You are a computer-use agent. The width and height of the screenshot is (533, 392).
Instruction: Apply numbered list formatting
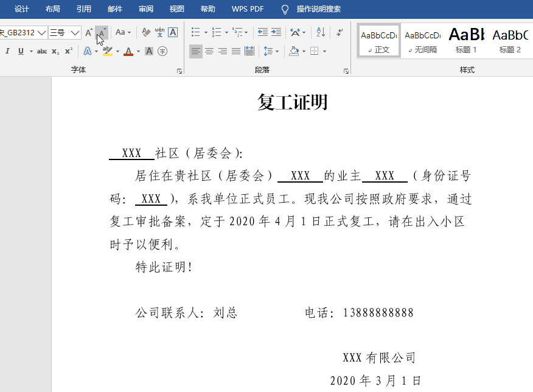(x=216, y=32)
